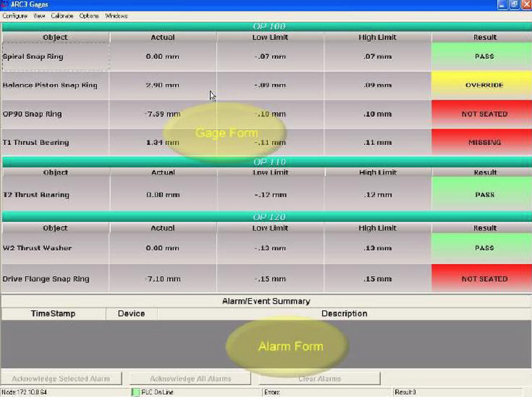Viewport: 532px width, 397px height.
Task: Click the -7.59 mm actual value
Action: pos(162,114)
